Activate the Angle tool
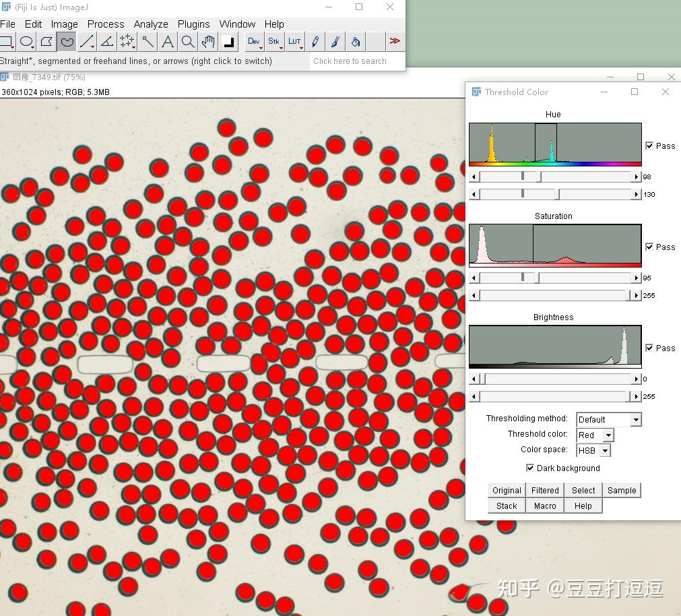Viewport: 681px width, 616px height. click(x=106, y=42)
